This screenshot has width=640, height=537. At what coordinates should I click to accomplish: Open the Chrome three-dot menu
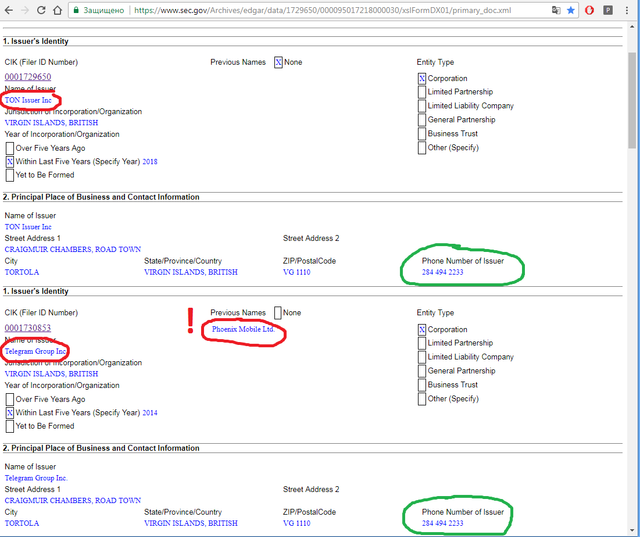pos(627,10)
